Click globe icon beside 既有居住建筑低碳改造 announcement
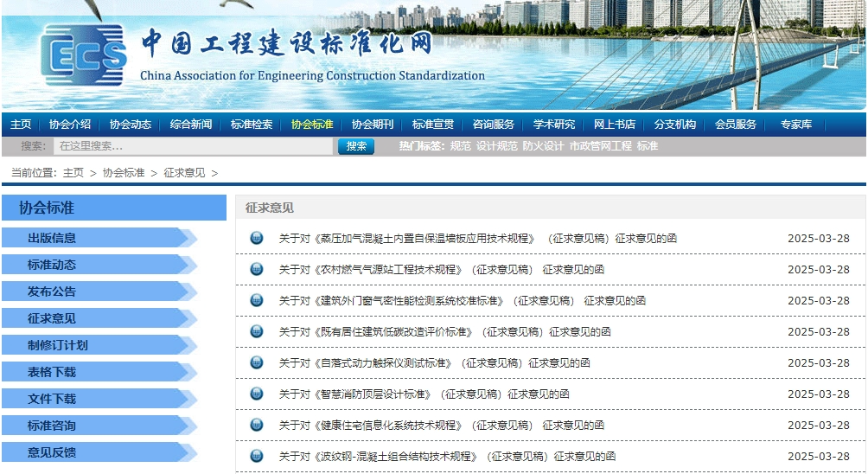This screenshot has height=474, width=868. click(x=257, y=332)
